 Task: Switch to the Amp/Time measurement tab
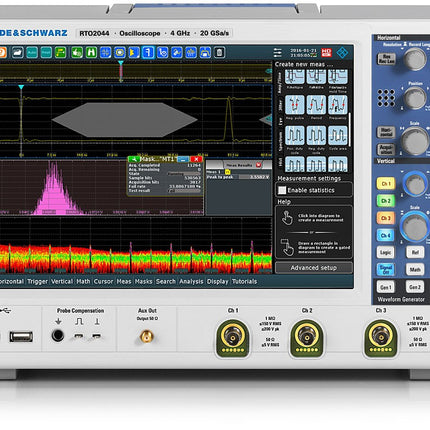coord(280,83)
